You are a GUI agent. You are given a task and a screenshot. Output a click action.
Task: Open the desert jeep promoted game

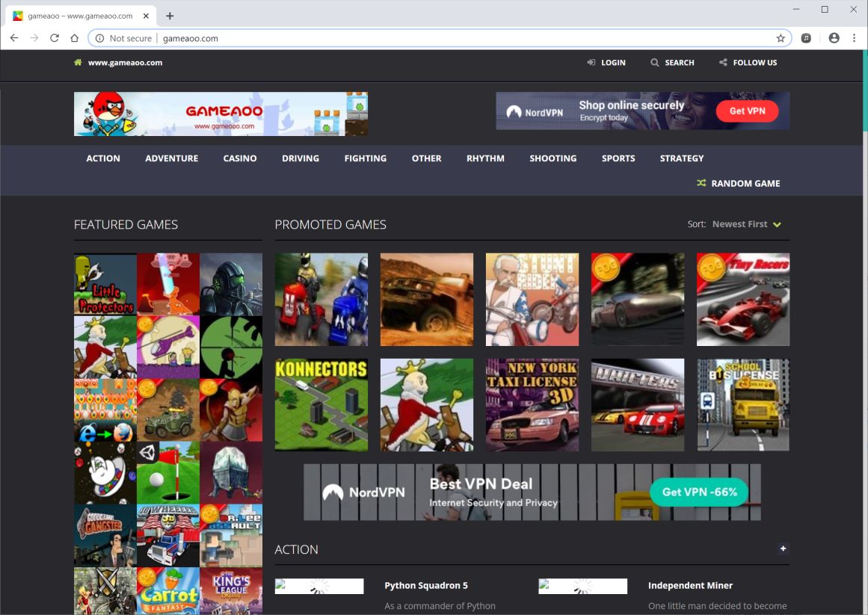tap(427, 299)
